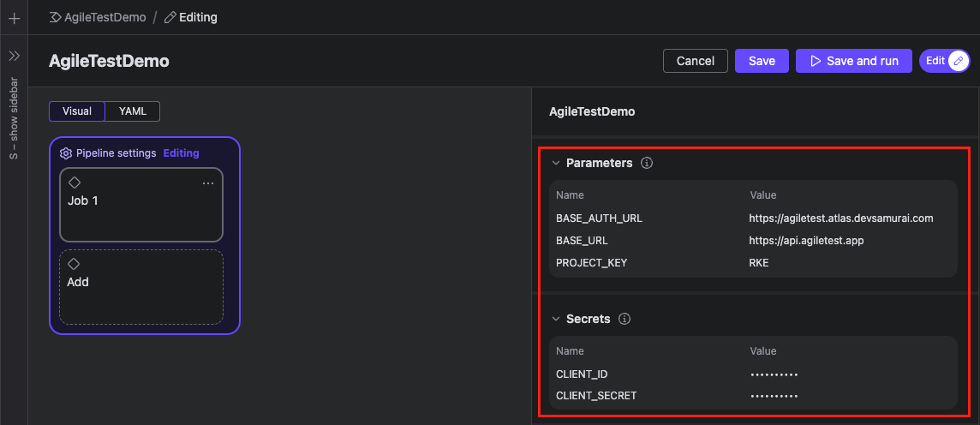
Task: Click the Pipeline settings gear icon
Action: pos(66,153)
